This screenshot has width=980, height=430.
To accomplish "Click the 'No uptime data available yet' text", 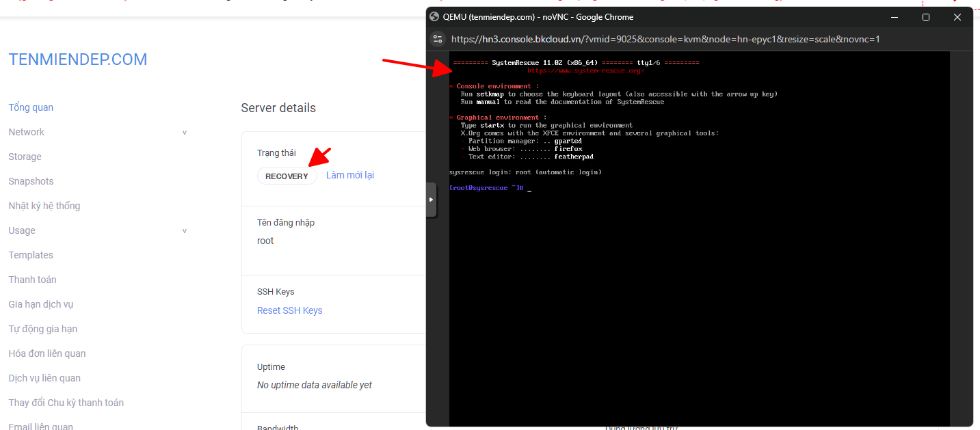I will tap(315, 385).
